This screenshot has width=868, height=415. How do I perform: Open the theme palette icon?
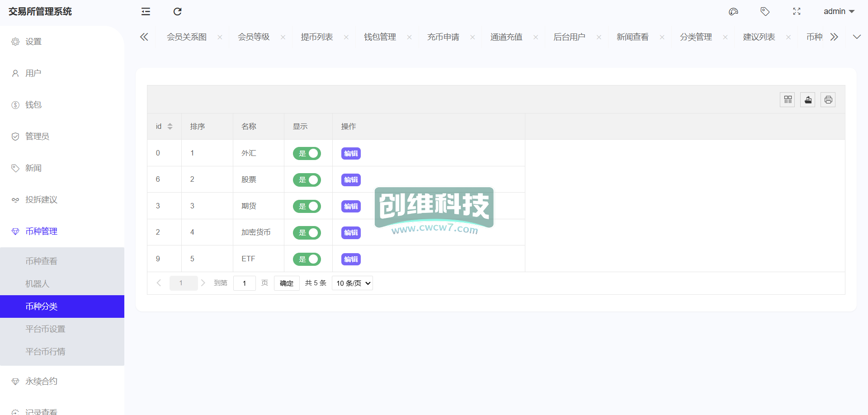733,12
